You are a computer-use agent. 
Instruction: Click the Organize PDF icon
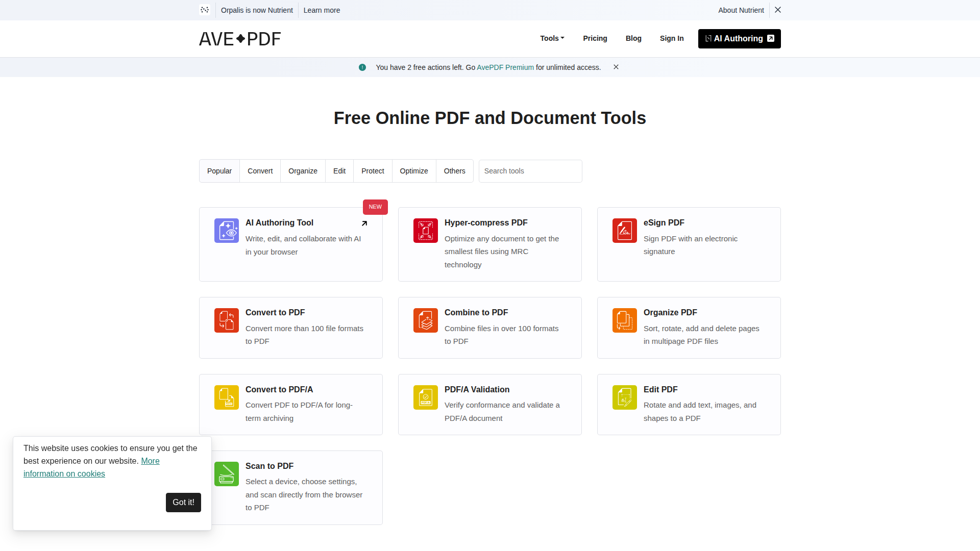point(625,320)
